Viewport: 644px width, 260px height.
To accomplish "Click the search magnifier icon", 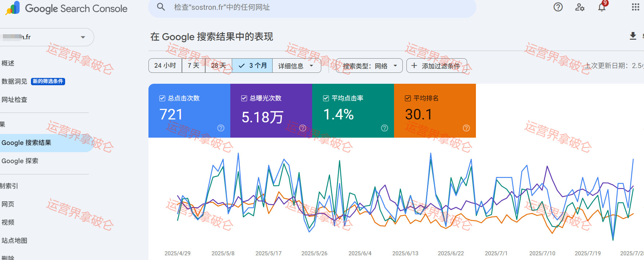I will (x=161, y=7).
